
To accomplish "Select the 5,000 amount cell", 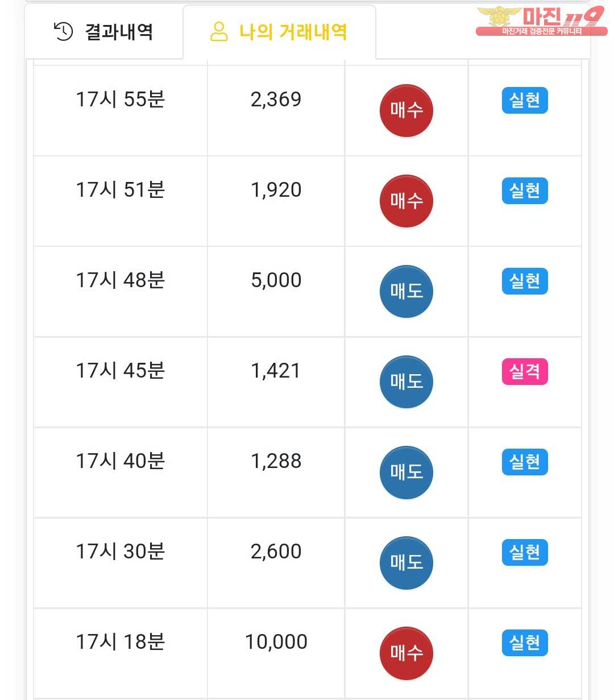I will pos(276,291).
